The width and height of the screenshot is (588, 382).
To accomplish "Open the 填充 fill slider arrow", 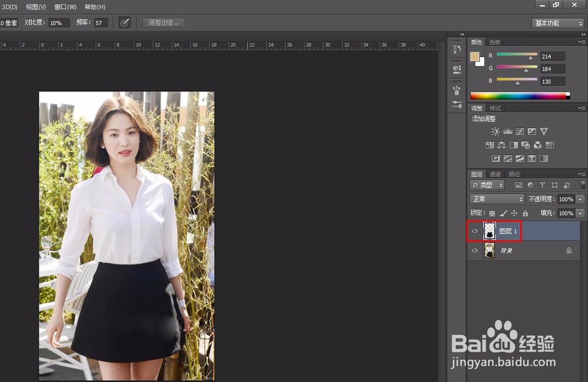I will (x=580, y=213).
